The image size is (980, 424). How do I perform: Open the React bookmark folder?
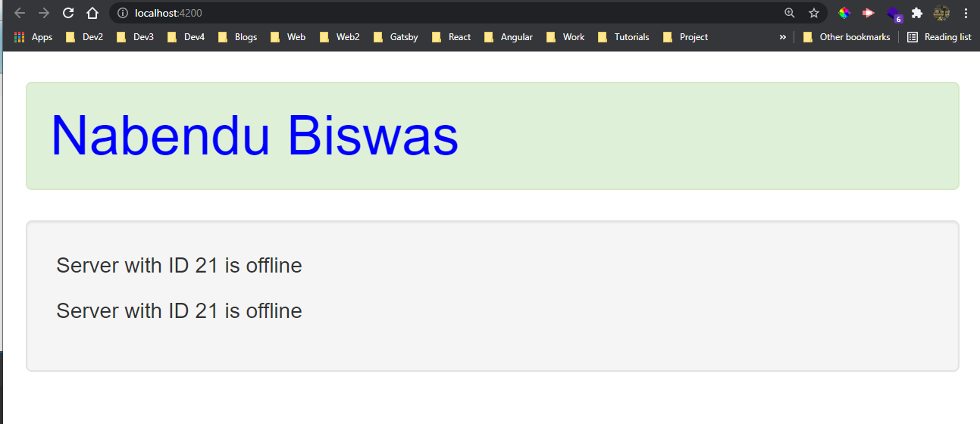[x=451, y=37]
